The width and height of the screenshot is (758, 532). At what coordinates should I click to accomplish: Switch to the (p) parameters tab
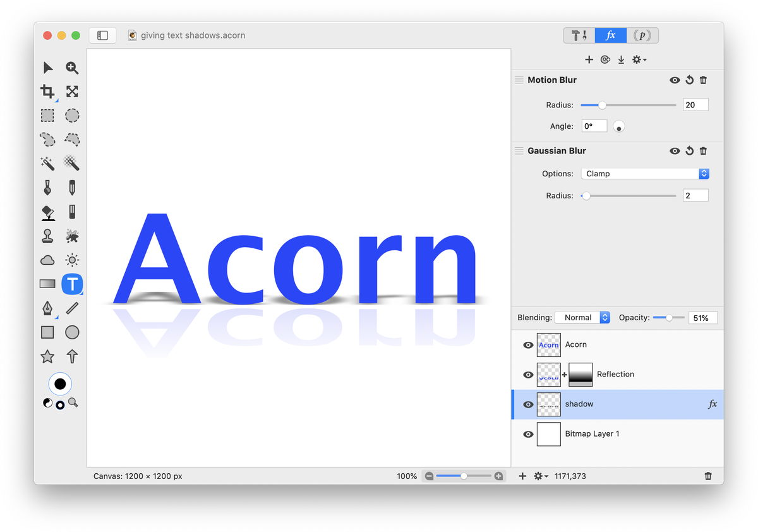click(x=642, y=35)
